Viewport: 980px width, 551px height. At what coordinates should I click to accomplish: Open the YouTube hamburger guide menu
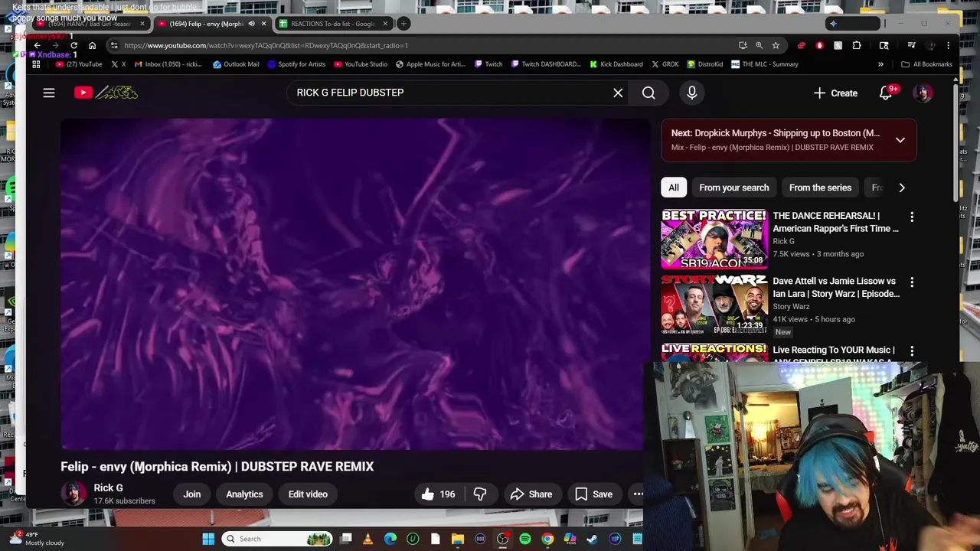coord(49,93)
